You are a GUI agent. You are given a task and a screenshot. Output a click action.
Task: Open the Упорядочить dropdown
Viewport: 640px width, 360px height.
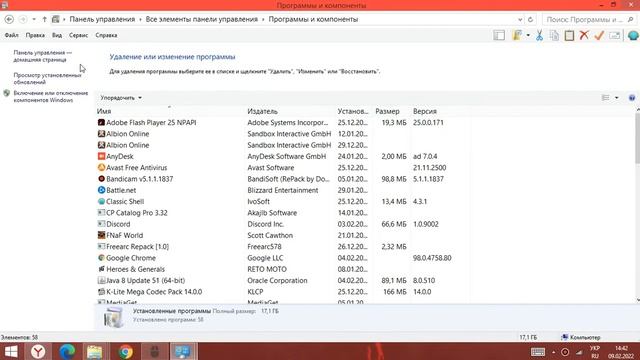(121, 98)
